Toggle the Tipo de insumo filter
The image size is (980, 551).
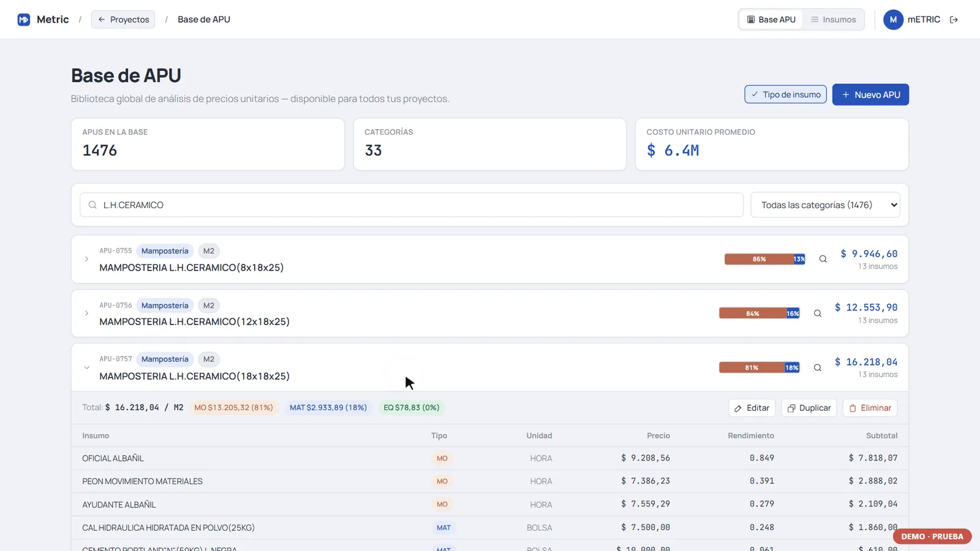point(786,94)
